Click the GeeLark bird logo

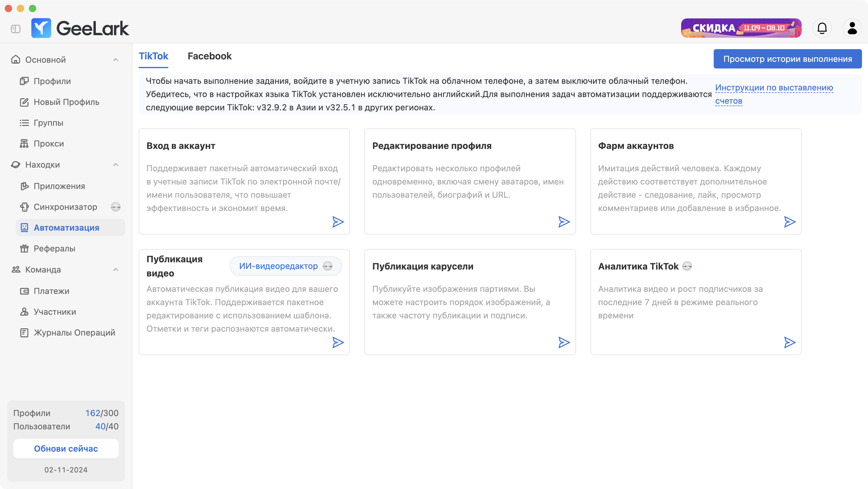[41, 28]
